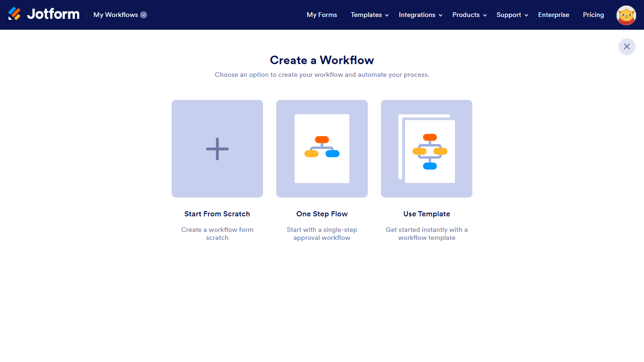Go to My Forms
The image size is (644, 362).
click(x=322, y=15)
